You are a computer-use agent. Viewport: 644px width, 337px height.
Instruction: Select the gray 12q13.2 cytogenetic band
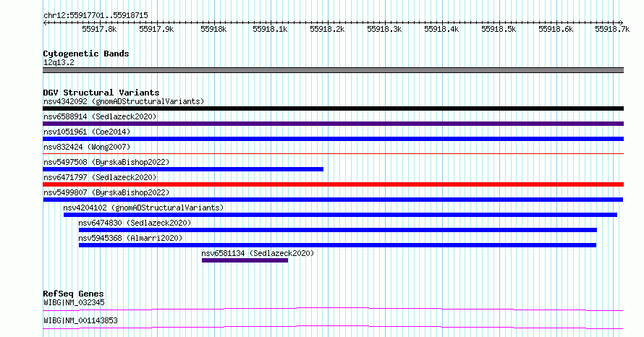tap(333, 70)
